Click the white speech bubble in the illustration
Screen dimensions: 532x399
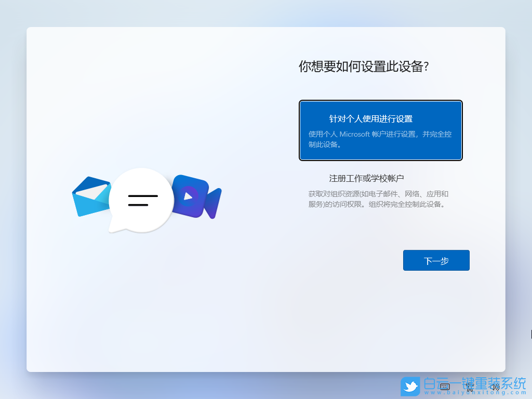coord(141,200)
